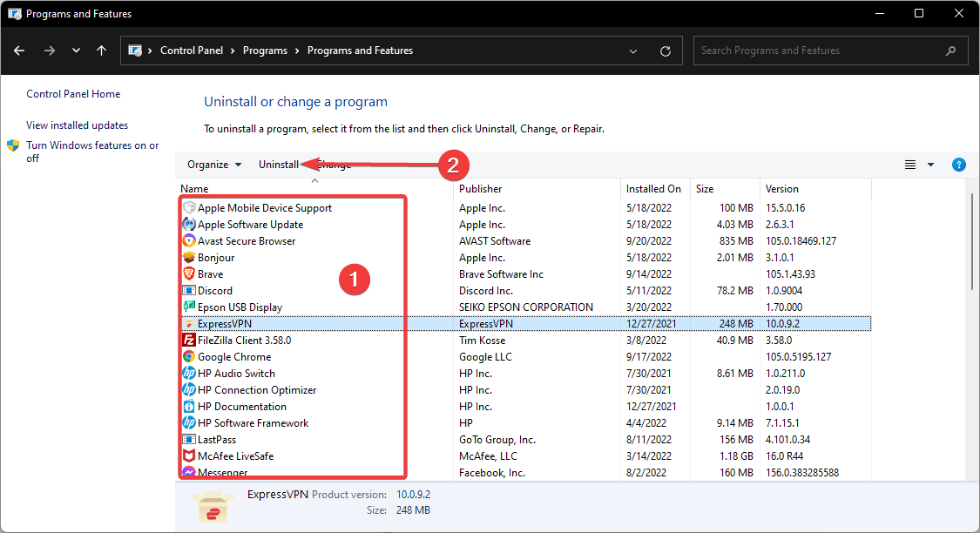Open View installed updates link
980x533 pixels.
point(77,125)
